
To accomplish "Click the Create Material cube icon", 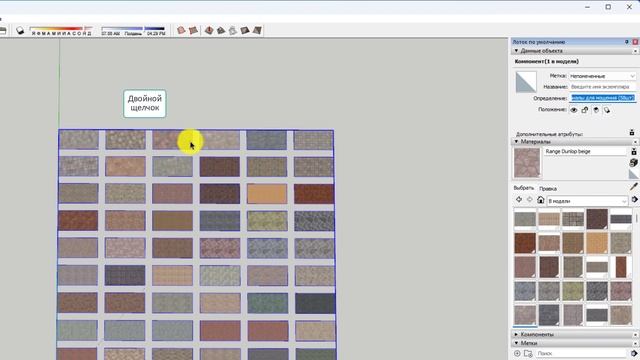I will (x=633, y=162).
